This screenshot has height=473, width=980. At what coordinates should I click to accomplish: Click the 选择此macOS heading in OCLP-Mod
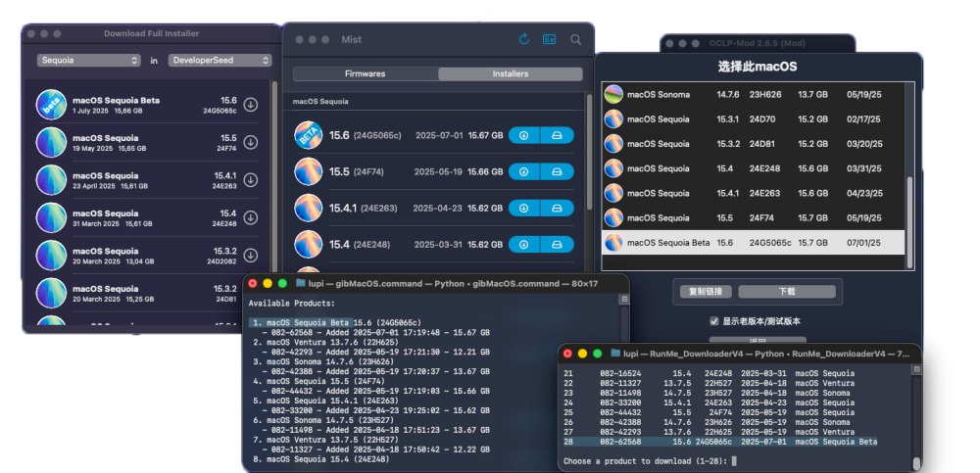point(758,67)
